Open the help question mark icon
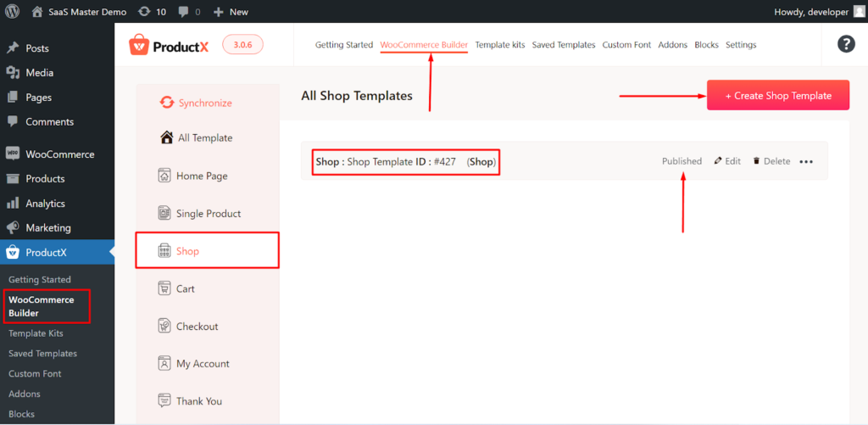The height and width of the screenshot is (425, 868). click(x=846, y=44)
